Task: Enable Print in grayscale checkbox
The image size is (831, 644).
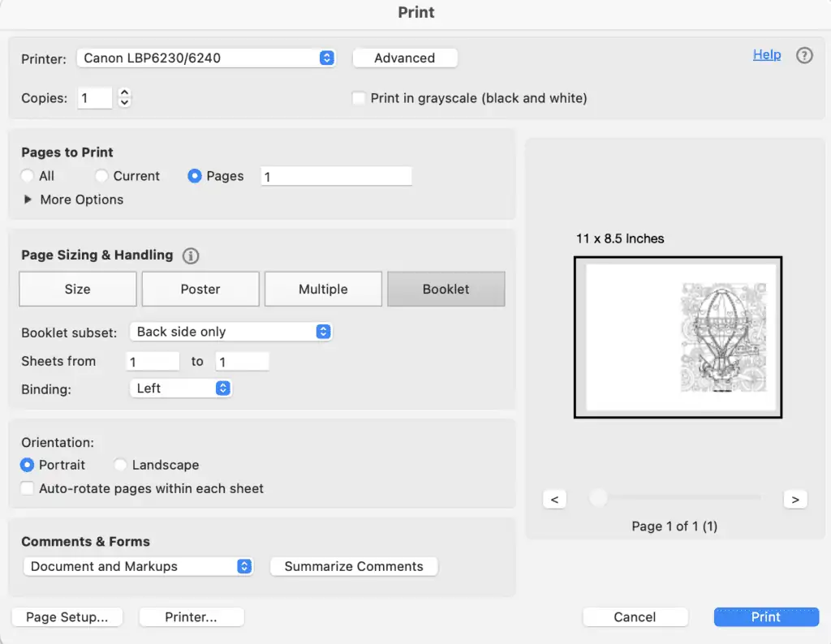Action: coord(359,98)
